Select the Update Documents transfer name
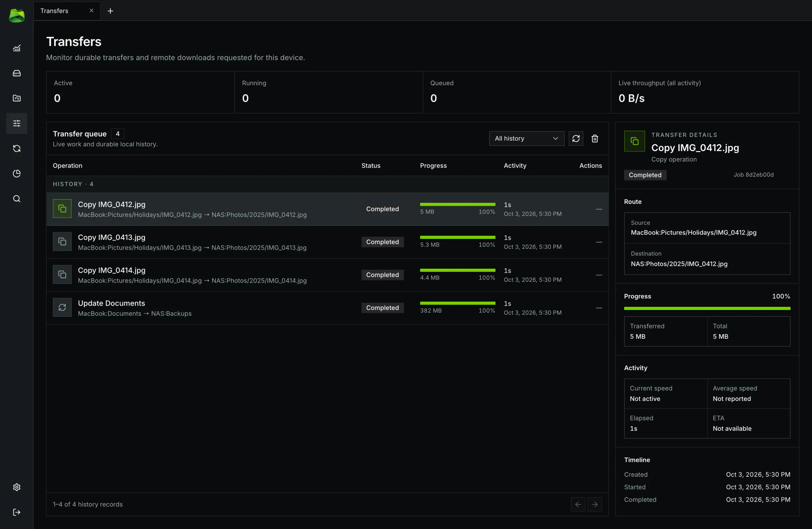The height and width of the screenshot is (529, 812). click(x=111, y=303)
